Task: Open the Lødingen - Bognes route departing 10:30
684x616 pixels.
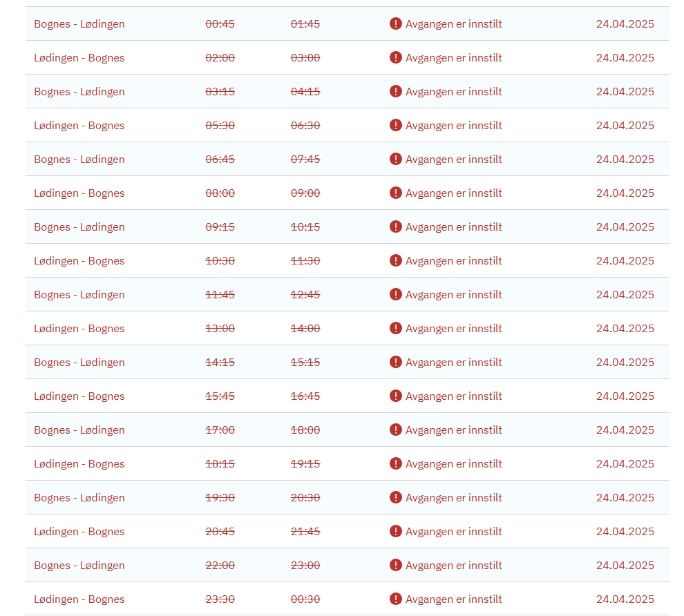Action: click(79, 261)
